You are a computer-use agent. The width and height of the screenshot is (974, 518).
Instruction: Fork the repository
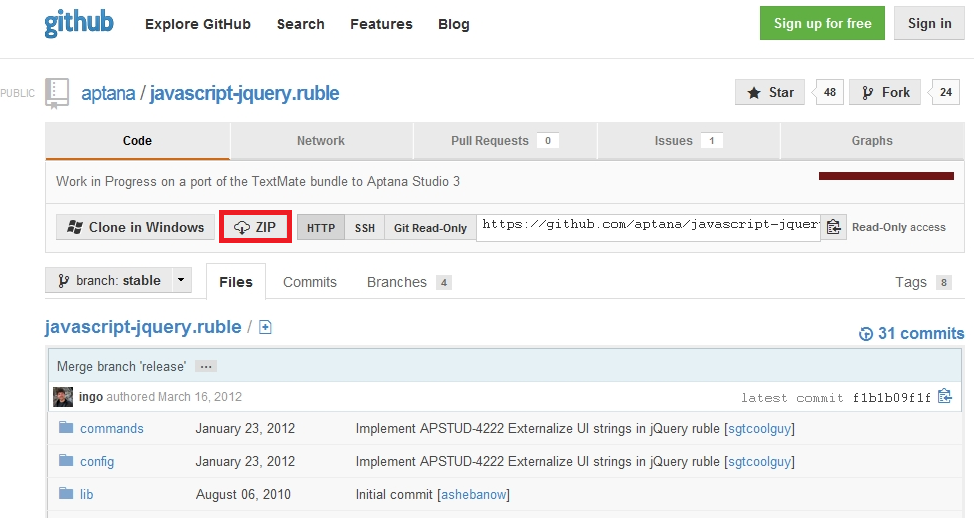click(885, 93)
